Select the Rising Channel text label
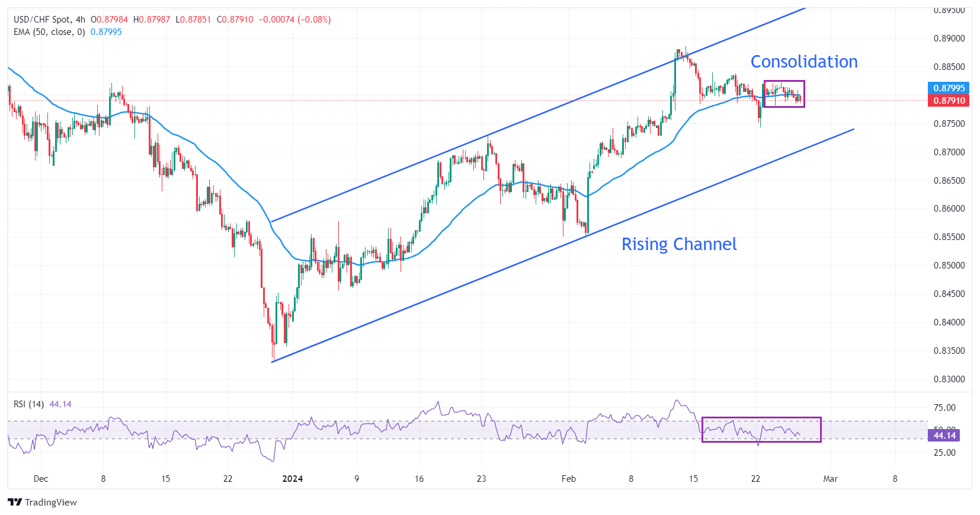 (678, 244)
